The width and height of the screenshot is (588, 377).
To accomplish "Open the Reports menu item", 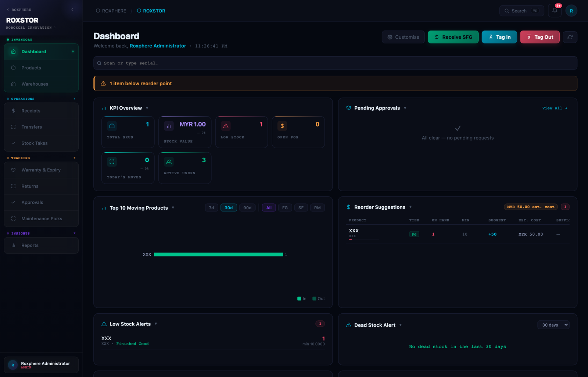I will pos(41,245).
